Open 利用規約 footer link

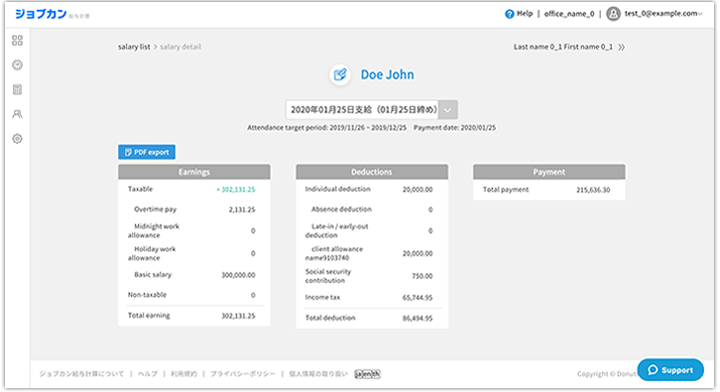pyautogui.click(x=184, y=374)
